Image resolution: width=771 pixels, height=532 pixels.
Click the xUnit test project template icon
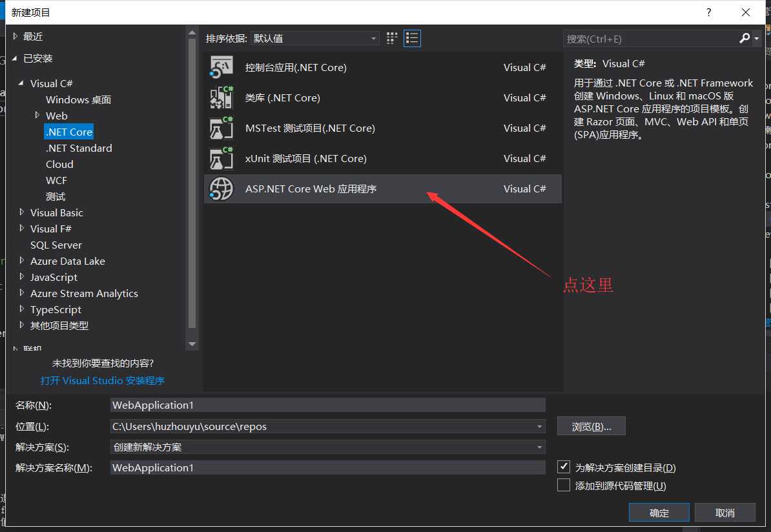click(221, 158)
